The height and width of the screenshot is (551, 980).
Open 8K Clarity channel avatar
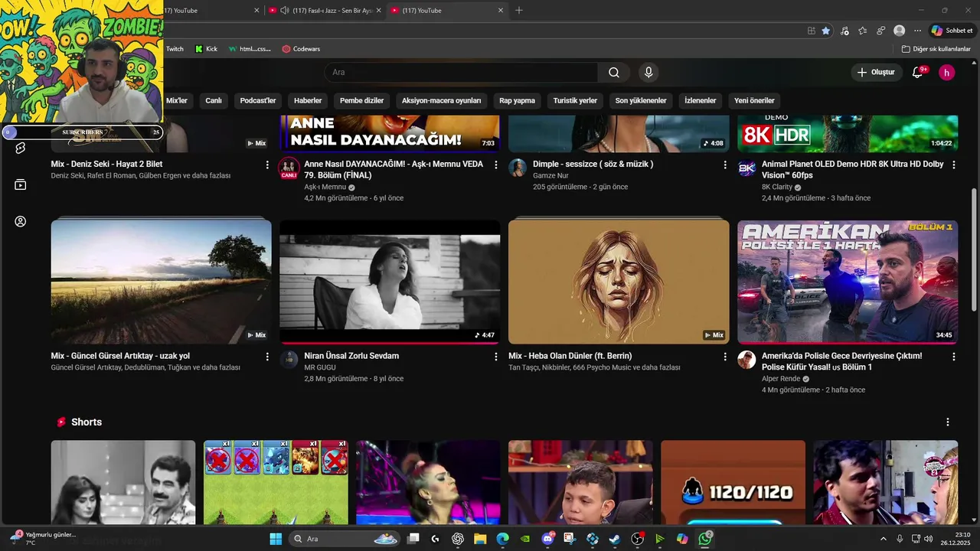(x=746, y=168)
